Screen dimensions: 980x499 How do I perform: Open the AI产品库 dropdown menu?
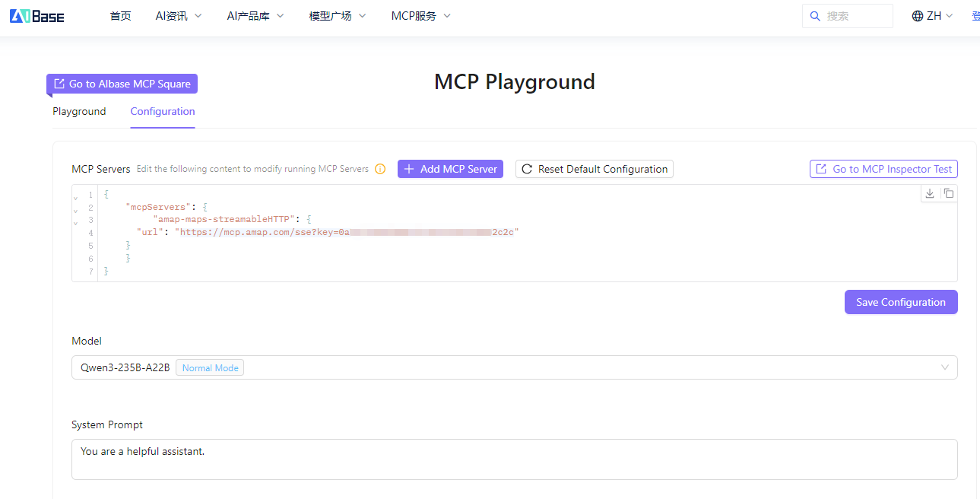(x=255, y=16)
